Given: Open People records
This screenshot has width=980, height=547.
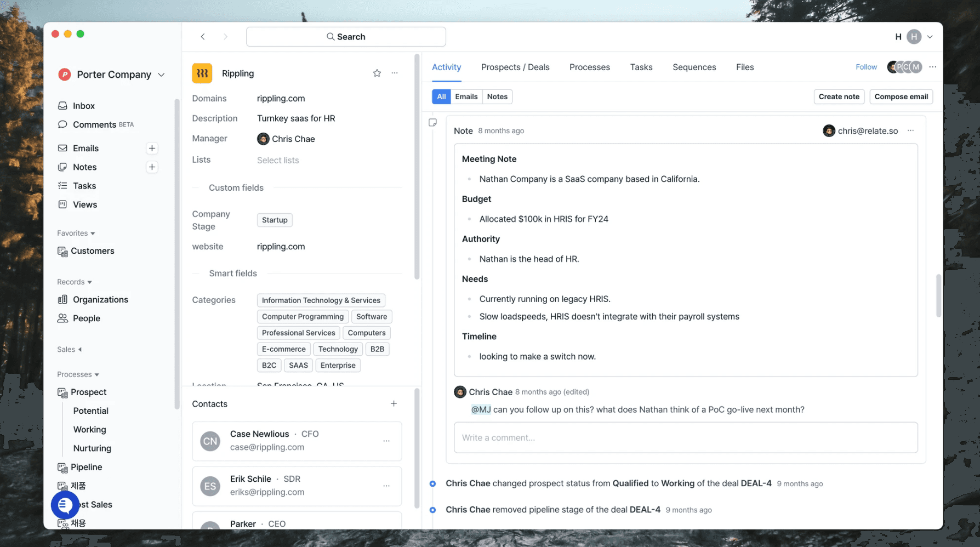Looking at the screenshot, I should (x=86, y=318).
